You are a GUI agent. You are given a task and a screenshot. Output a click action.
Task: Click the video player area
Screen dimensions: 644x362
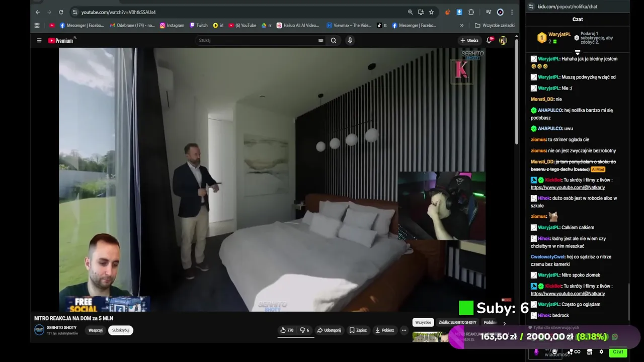pyautogui.click(x=272, y=179)
